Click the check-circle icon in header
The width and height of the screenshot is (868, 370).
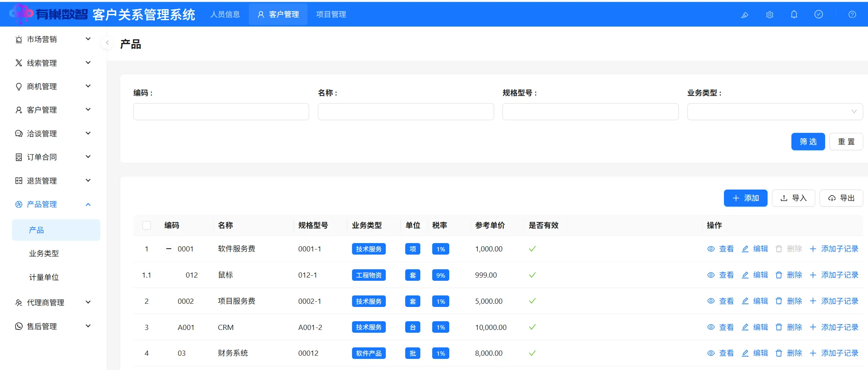(818, 15)
